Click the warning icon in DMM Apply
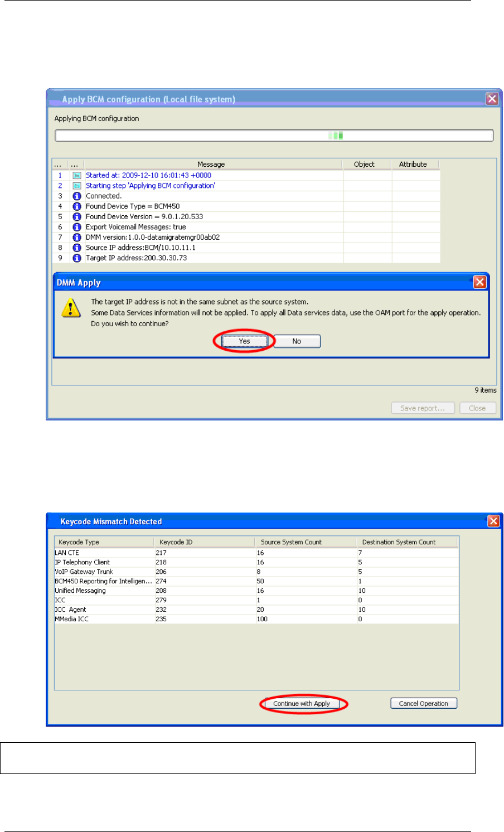The image size is (504, 832). (x=71, y=307)
